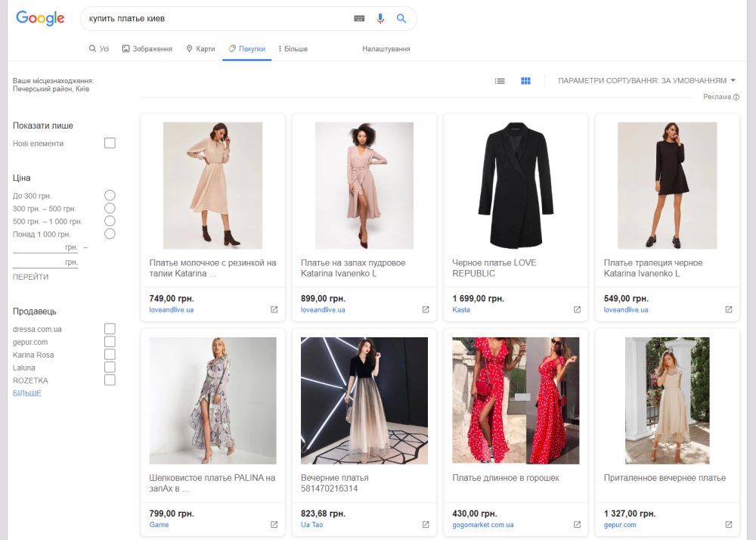Viewport: 756px width, 540px height.
Task: Check the Нові елементи checkbox
Action: (x=110, y=143)
